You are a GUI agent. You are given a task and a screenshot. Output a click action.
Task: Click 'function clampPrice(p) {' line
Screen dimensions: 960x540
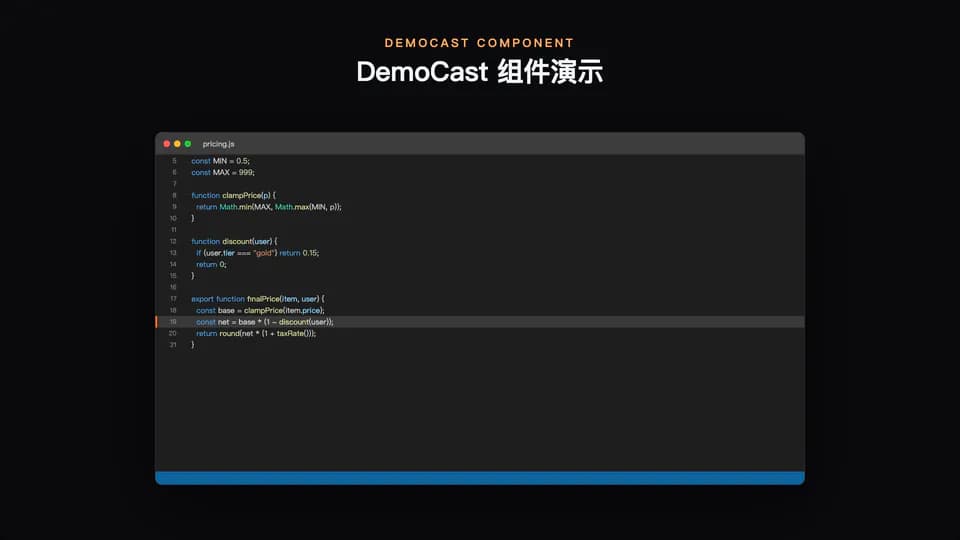(x=234, y=195)
